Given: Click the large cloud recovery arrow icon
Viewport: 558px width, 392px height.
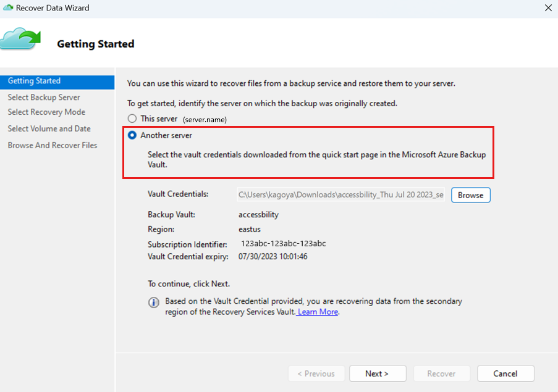Looking at the screenshot, I should point(20,38).
